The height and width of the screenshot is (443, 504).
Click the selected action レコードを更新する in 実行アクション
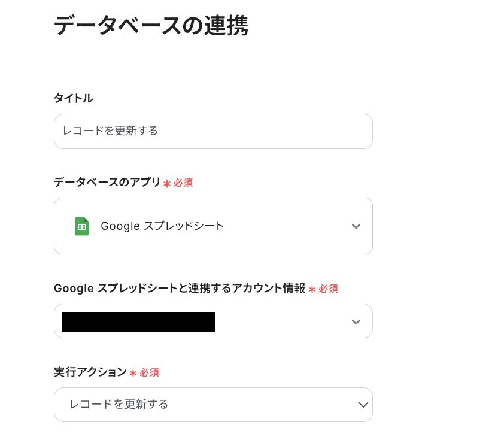click(x=119, y=405)
